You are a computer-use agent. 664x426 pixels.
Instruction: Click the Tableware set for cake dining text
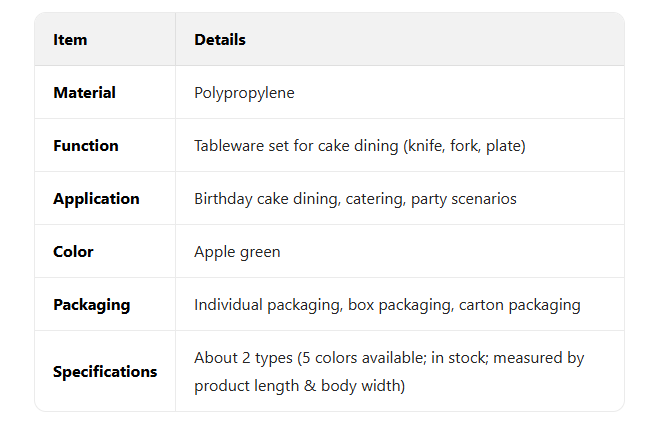pos(297,146)
